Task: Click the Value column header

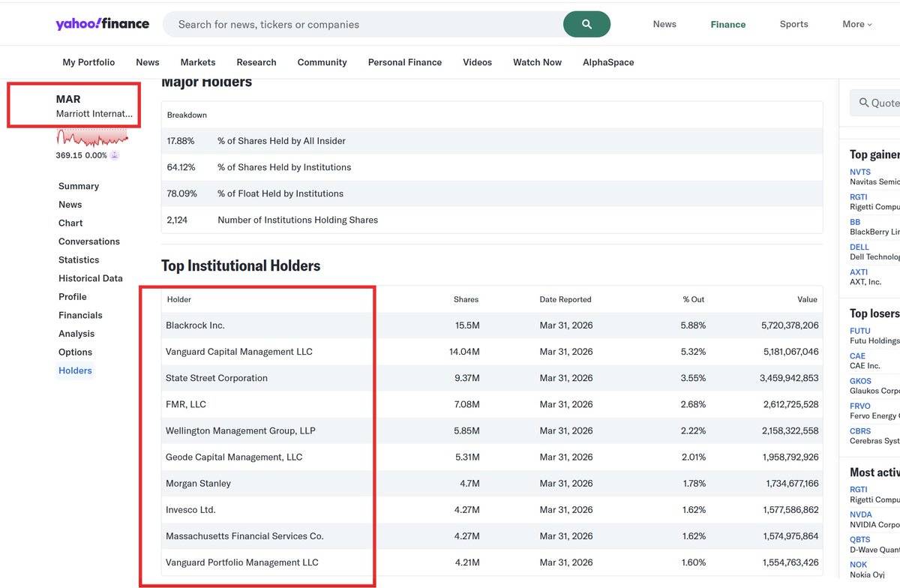Action: pos(807,299)
